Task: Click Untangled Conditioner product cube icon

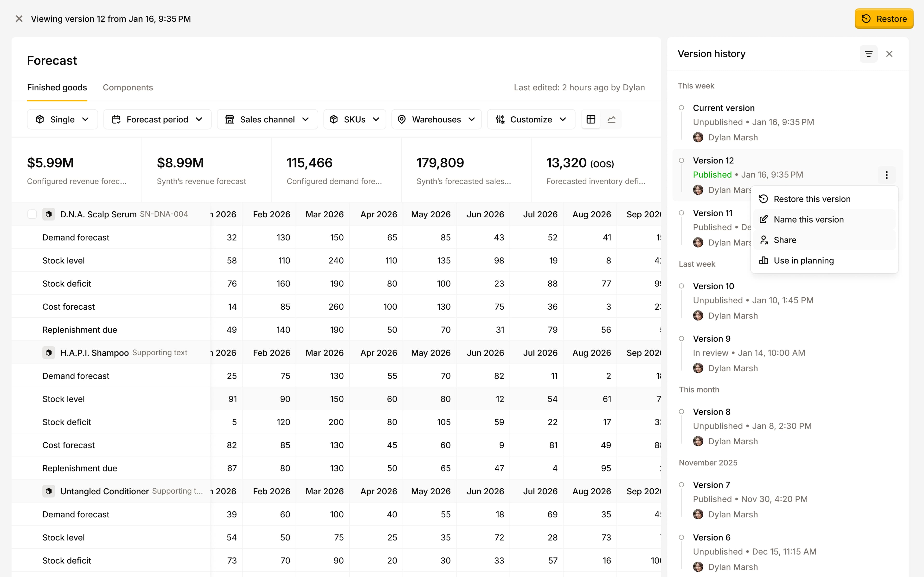Action: pyautogui.click(x=49, y=491)
